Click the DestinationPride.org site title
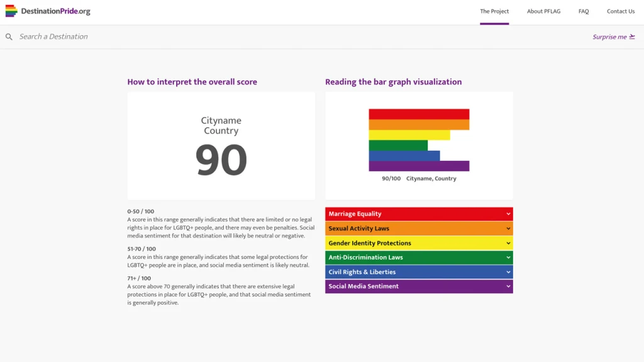This screenshot has width=644, height=362. (54, 11)
